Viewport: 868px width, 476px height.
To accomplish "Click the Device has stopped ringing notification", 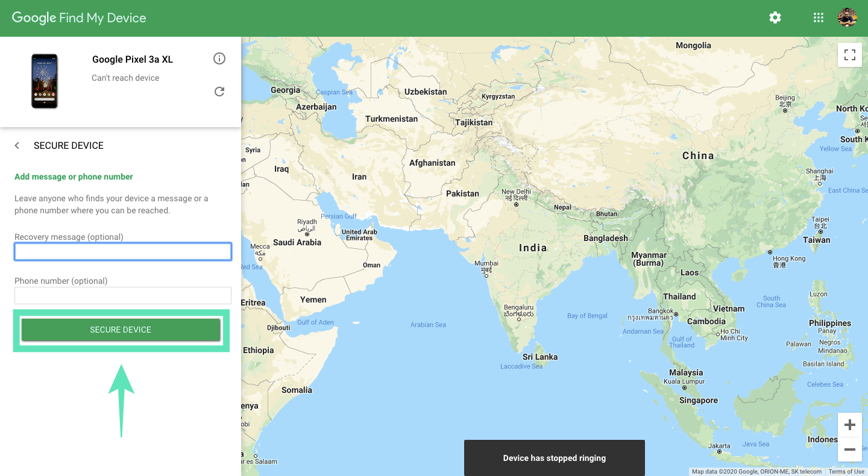I will pos(554,458).
